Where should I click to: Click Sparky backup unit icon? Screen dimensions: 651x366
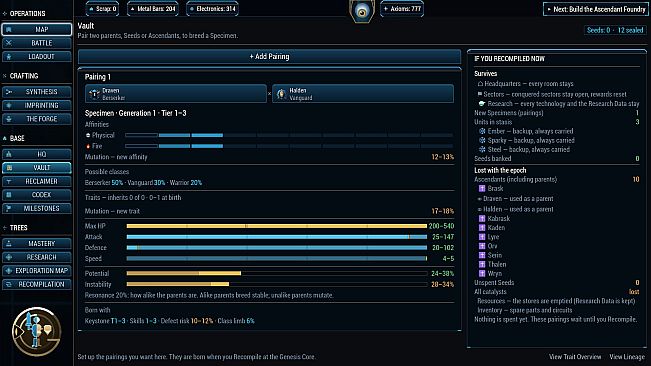click(x=482, y=140)
